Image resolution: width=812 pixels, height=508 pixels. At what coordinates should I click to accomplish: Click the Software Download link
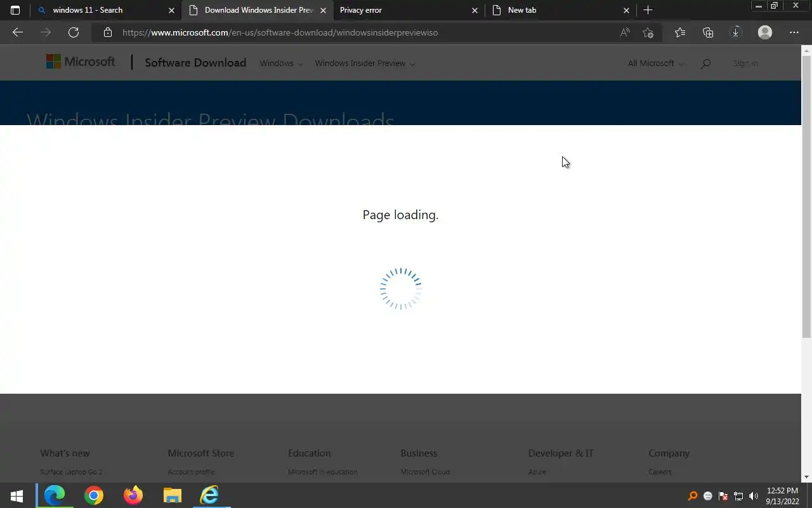pyautogui.click(x=195, y=62)
